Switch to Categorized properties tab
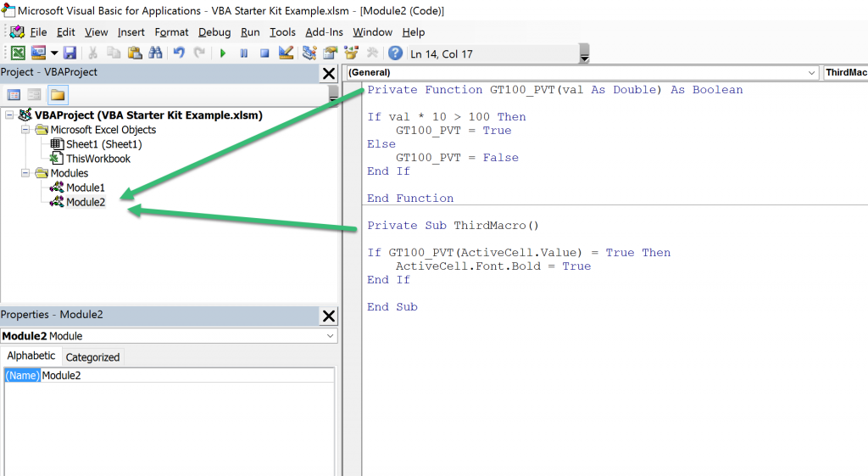Screen dimensions: 868x476 coord(92,357)
